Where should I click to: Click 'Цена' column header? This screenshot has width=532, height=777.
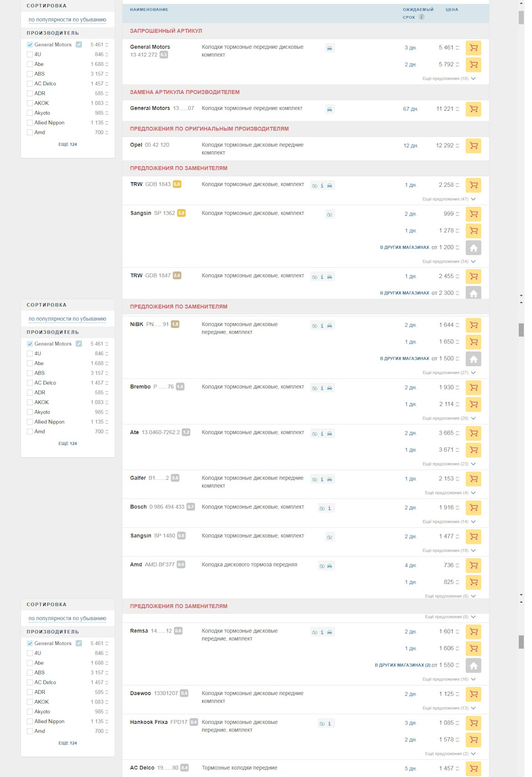coord(452,9)
